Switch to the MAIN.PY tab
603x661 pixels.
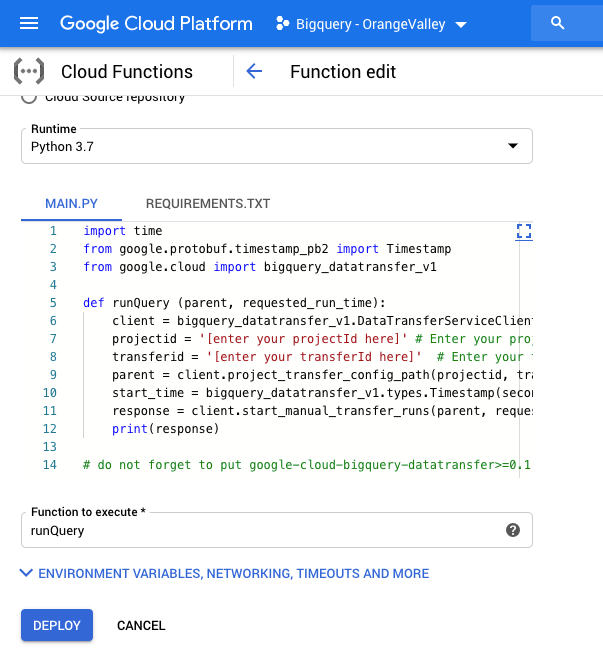click(x=71, y=204)
